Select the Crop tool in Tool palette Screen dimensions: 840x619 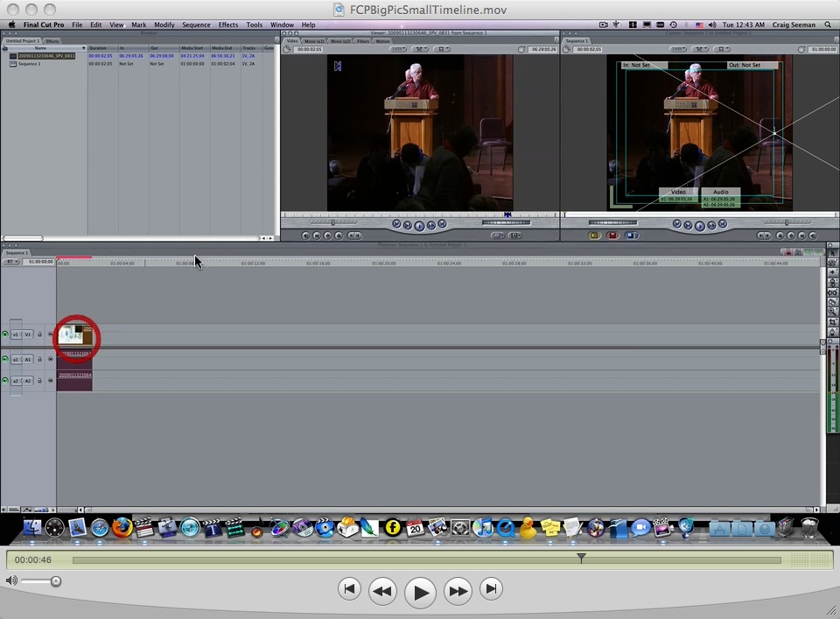[x=832, y=321]
